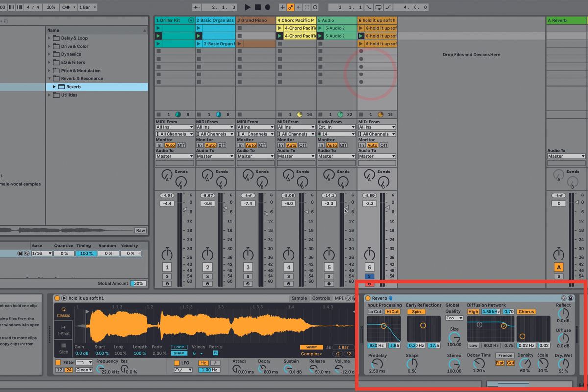Switch Simpler to 1-Shot mode
This screenshot has width=588, height=392.
pos(63,329)
